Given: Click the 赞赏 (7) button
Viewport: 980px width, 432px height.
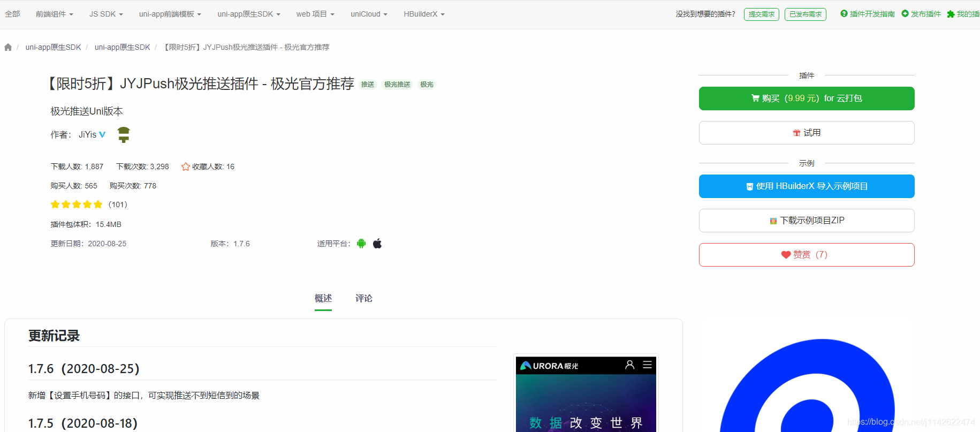Looking at the screenshot, I should (x=807, y=255).
